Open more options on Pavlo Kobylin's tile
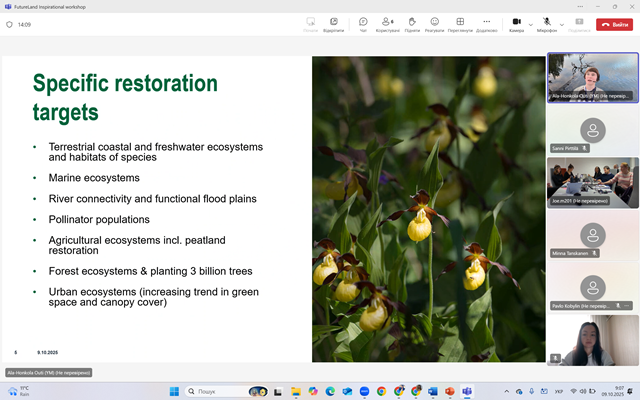The height and width of the screenshot is (400, 640). click(x=628, y=306)
